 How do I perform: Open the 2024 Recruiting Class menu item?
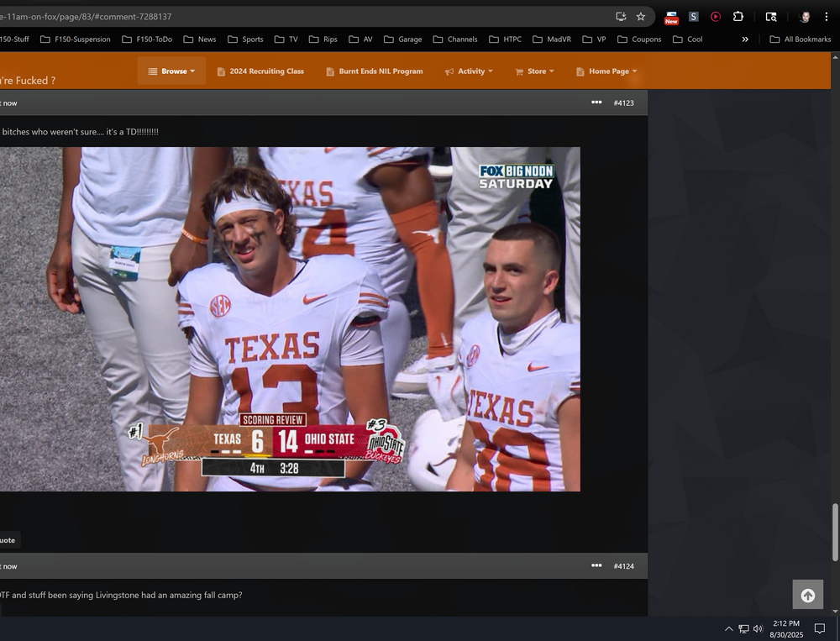coord(260,71)
